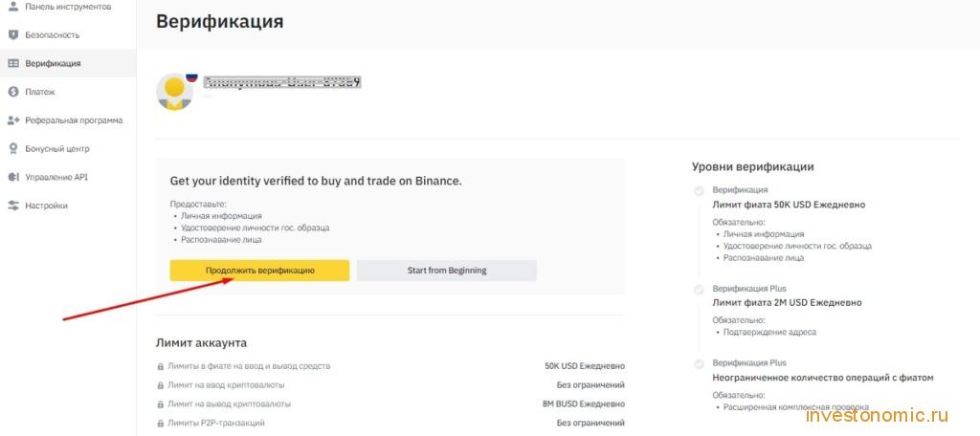Click the Управление API plug icon
The width and height of the screenshot is (980, 436).
pos(12,178)
